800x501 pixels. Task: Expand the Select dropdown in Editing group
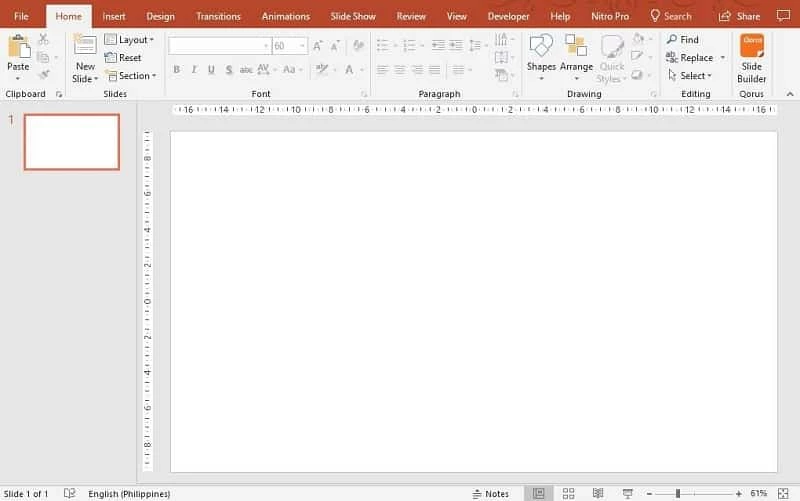point(690,76)
